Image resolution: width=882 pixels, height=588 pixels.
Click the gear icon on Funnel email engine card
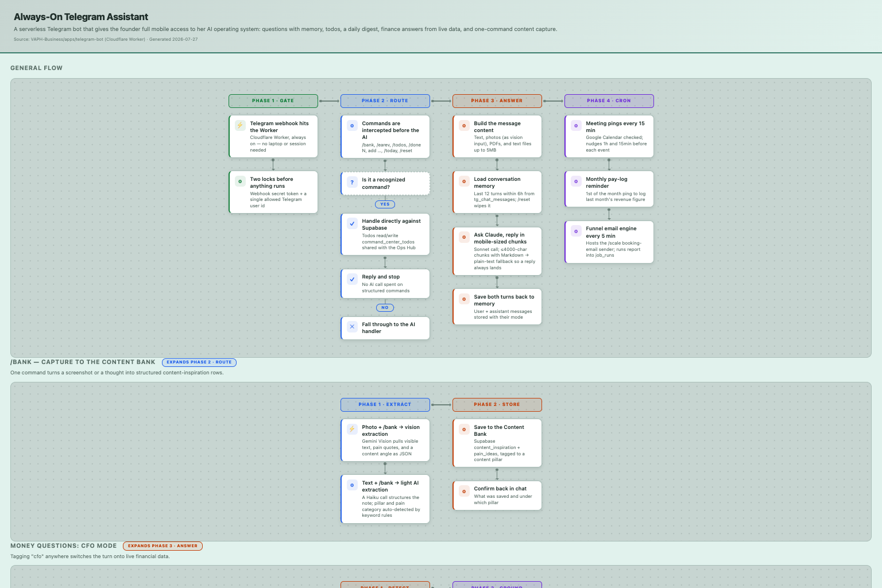[576, 231]
